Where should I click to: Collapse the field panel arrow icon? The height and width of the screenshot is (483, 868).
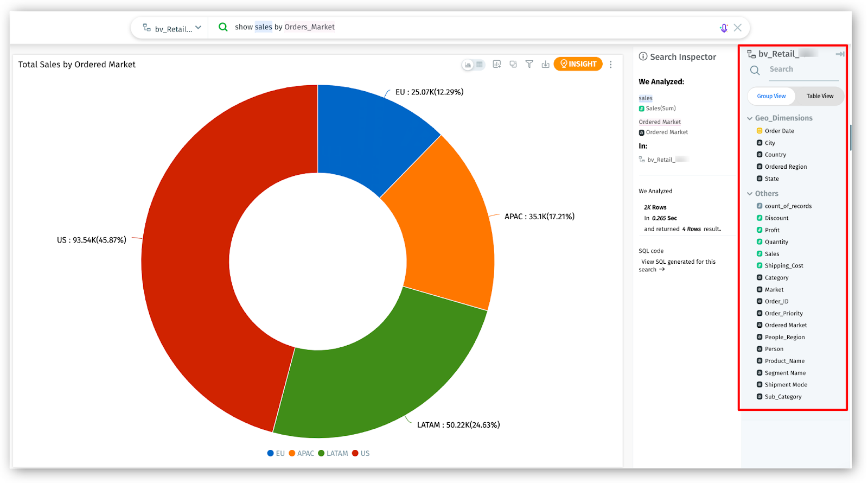840,54
